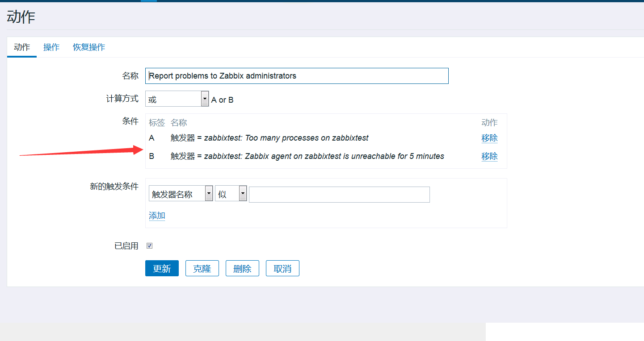Click the 添加 link

coord(157,216)
